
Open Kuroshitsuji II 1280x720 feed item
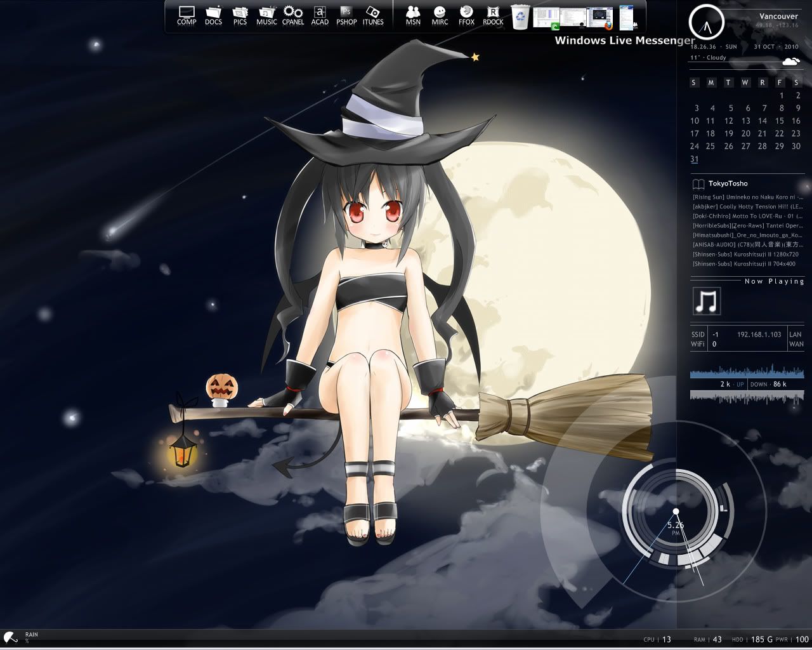point(746,254)
